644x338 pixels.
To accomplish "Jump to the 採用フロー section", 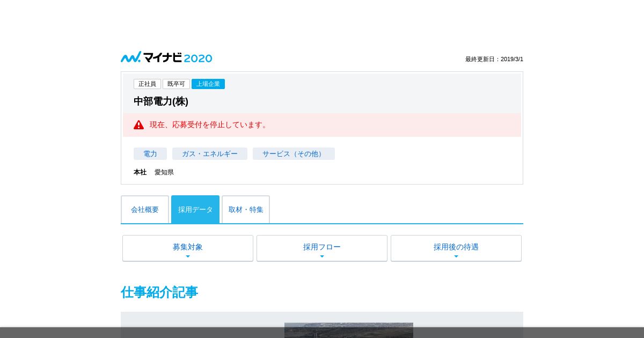I will (x=322, y=248).
